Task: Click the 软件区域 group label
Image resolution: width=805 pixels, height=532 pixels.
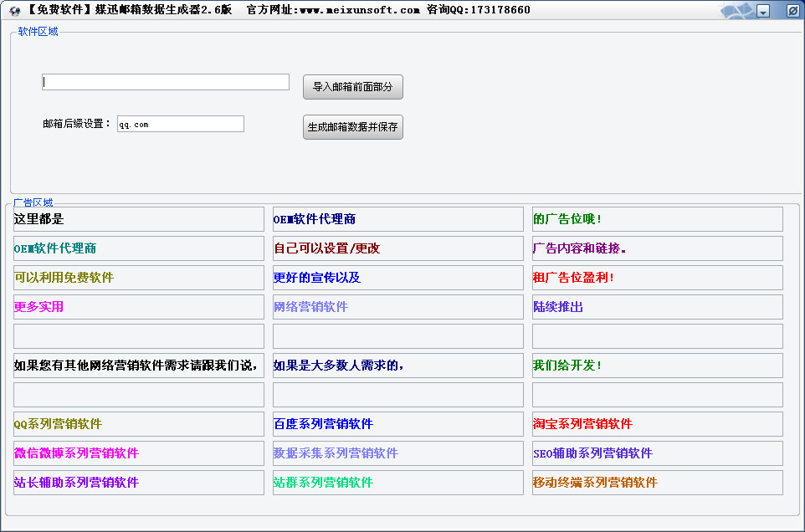Action: pyautogui.click(x=38, y=31)
